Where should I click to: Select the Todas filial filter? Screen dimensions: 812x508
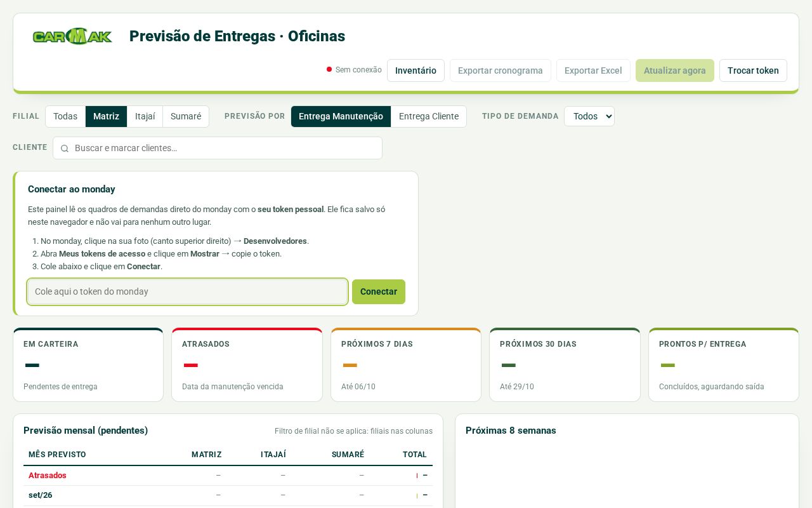(x=65, y=116)
